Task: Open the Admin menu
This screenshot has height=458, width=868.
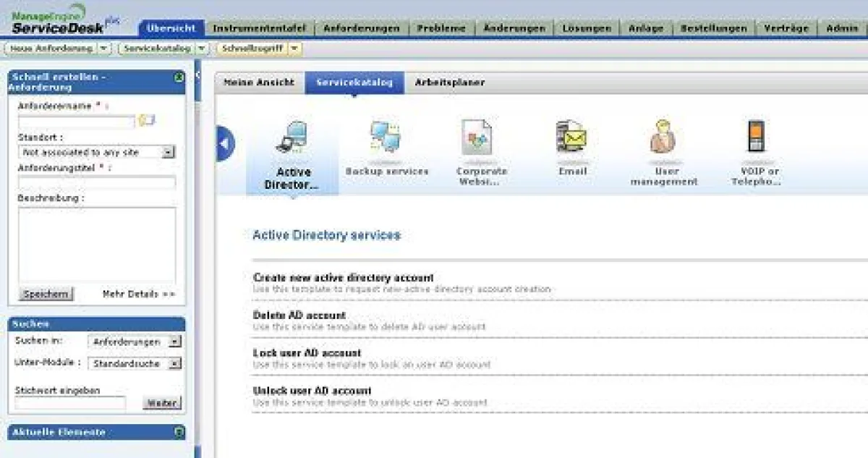Action: tap(842, 27)
